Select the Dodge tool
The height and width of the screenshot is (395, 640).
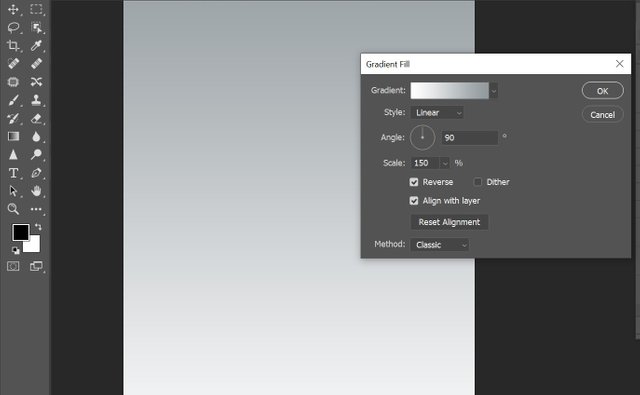coord(36,154)
